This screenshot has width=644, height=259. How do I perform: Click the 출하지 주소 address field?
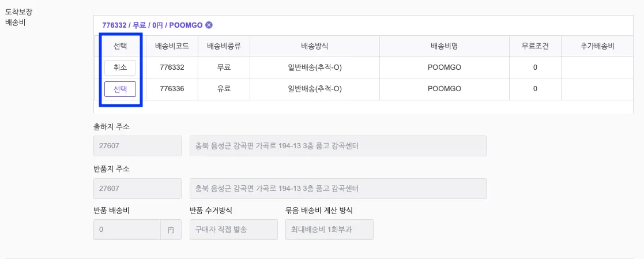tap(337, 146)
